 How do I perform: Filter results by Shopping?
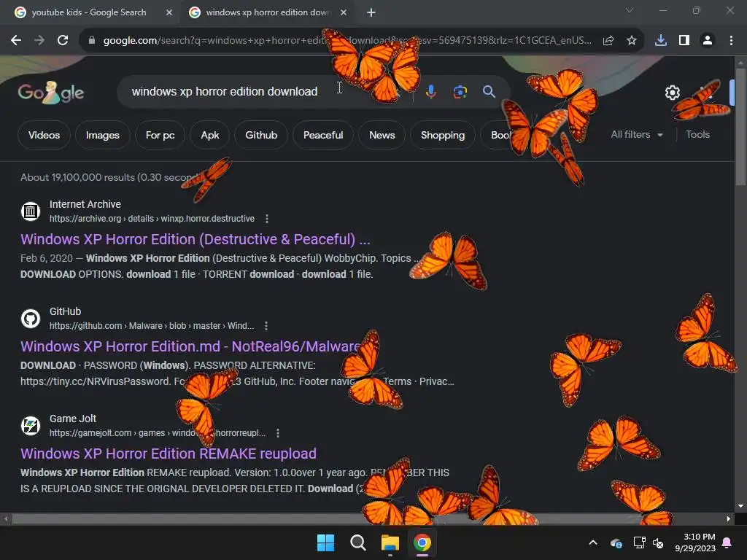[x=443, y=135]
